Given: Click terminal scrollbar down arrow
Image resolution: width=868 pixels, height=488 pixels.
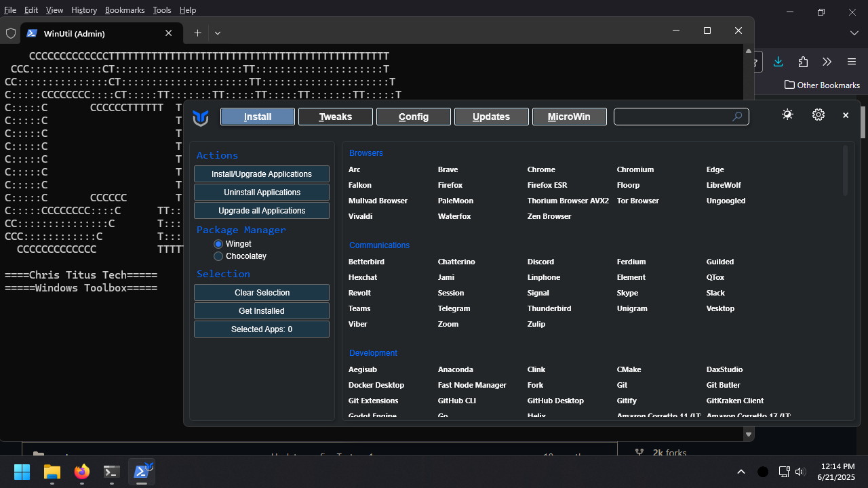Looking at the screenshot, I should (x=749, y=434).
